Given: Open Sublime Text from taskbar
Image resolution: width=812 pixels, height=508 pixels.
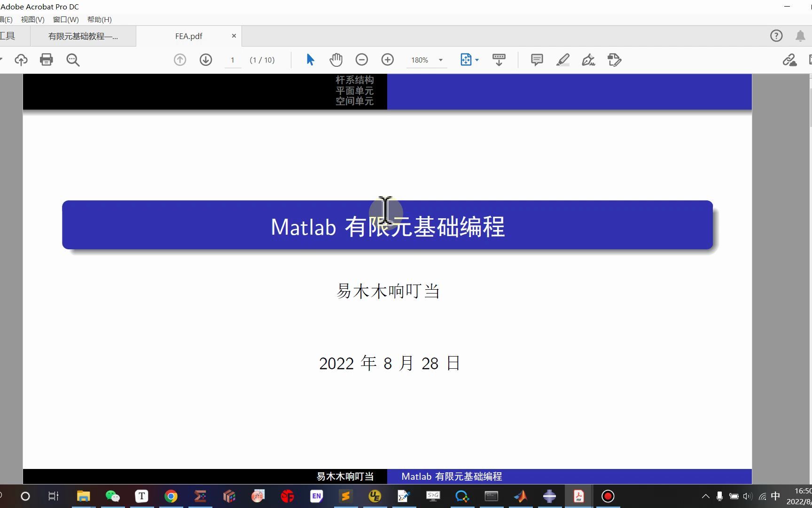Looking at the screenshot, I should (346, 496).
